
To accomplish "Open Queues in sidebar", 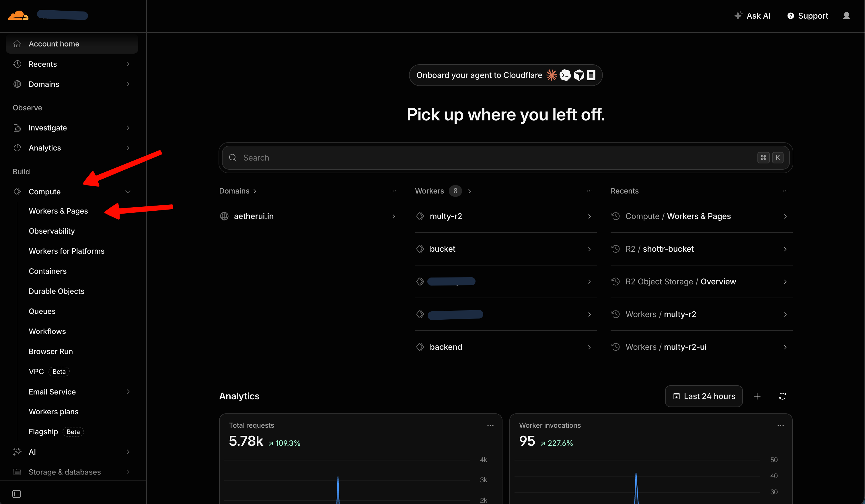I will 42,311.
